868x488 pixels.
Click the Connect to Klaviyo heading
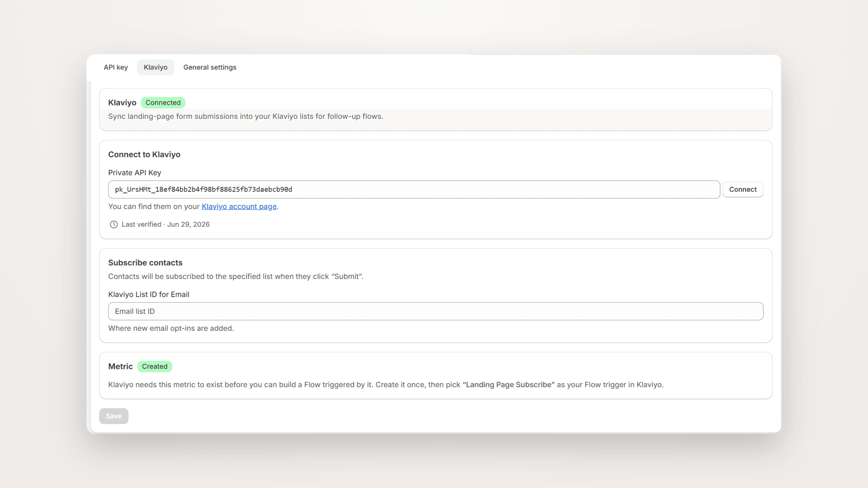[144, 155]
